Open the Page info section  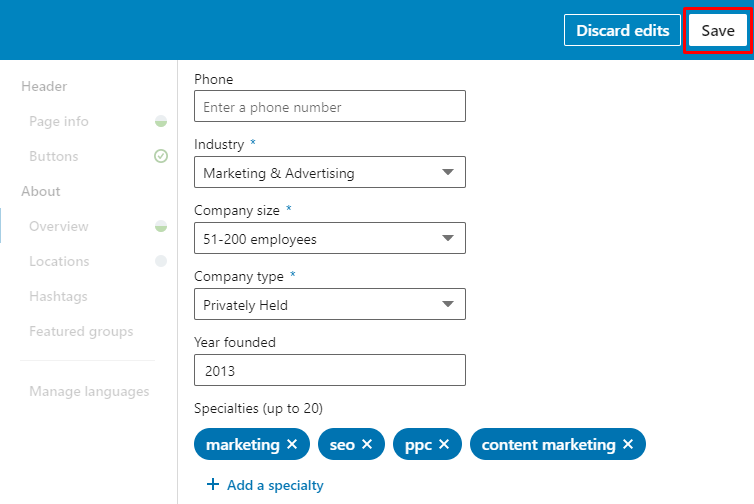point(59,121)
